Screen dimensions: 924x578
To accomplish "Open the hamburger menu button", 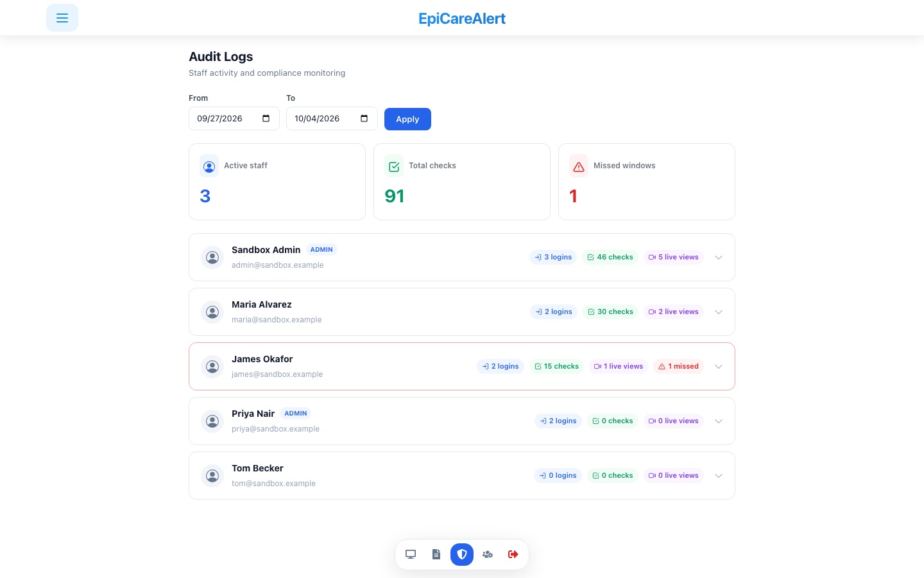I will click(62, 18).
